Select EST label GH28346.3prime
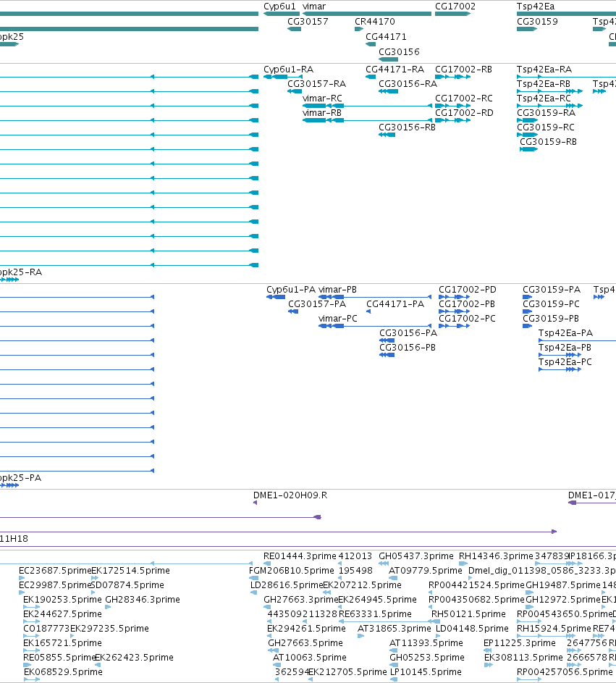This screenshot has width=616, height=683. (143, 600)
